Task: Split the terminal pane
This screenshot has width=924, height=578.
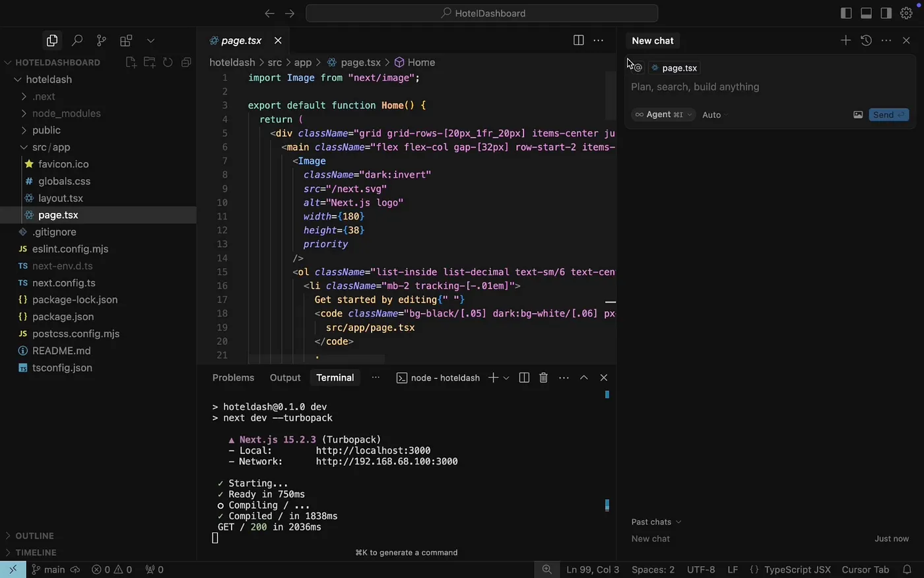Action: [x=523, y=377]
